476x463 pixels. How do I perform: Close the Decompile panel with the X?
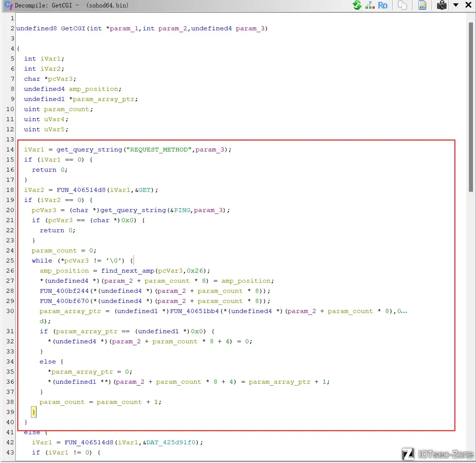[468, 5]
